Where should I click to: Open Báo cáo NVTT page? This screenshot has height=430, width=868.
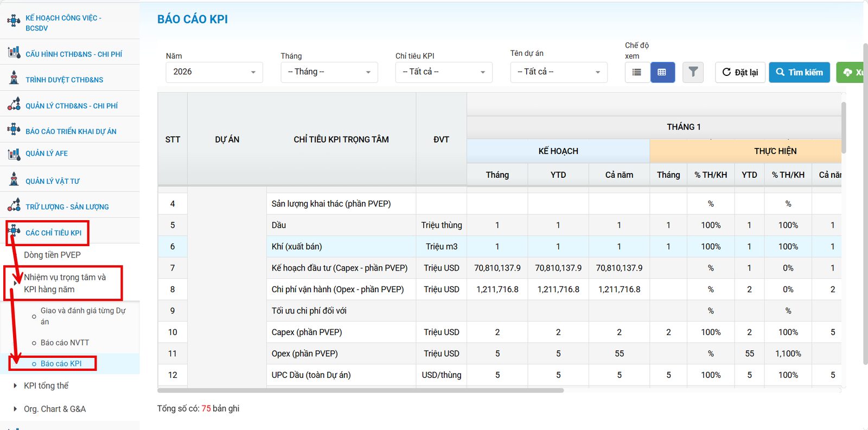[x=65, y=343]
